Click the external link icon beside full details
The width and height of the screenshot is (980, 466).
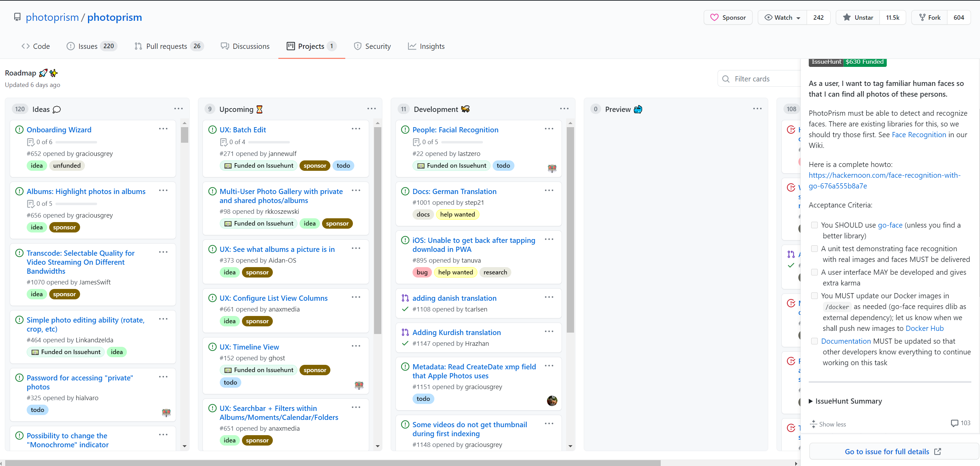[x=938, y=451]
